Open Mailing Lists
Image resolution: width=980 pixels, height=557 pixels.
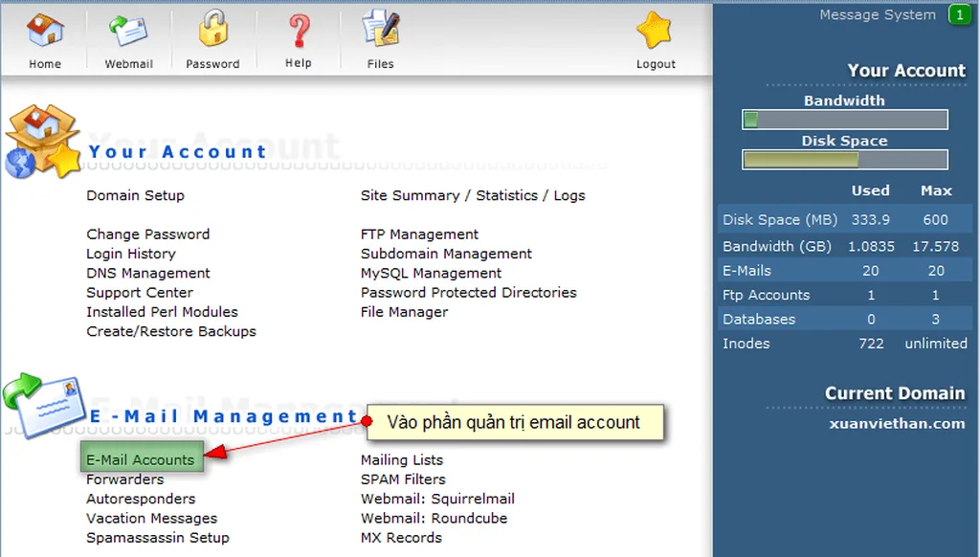pyautogui.click(x=402, y=460)
